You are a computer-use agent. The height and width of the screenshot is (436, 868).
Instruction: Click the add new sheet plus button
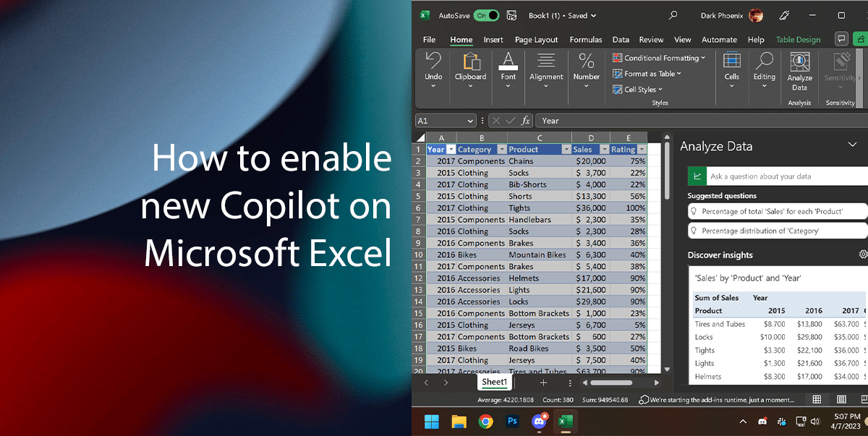coord(543,382)
